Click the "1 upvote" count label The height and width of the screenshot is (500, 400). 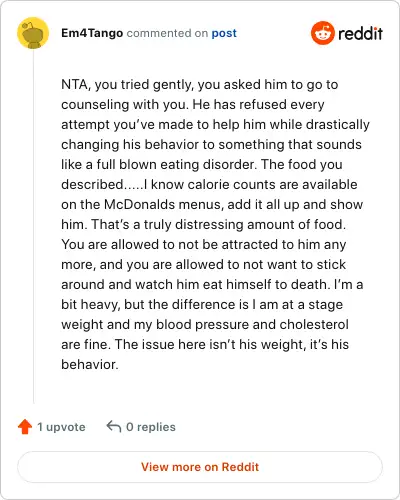(x=61, y=427)
